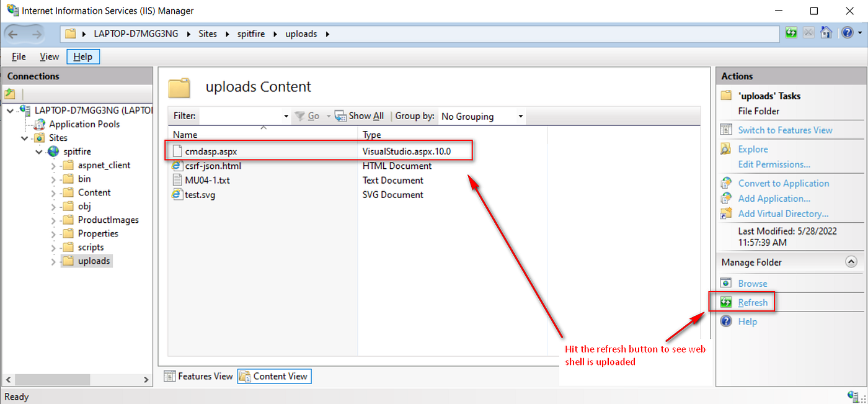Click the SVG Document type cell
This screenshot has width=868, height=404.
393,194
